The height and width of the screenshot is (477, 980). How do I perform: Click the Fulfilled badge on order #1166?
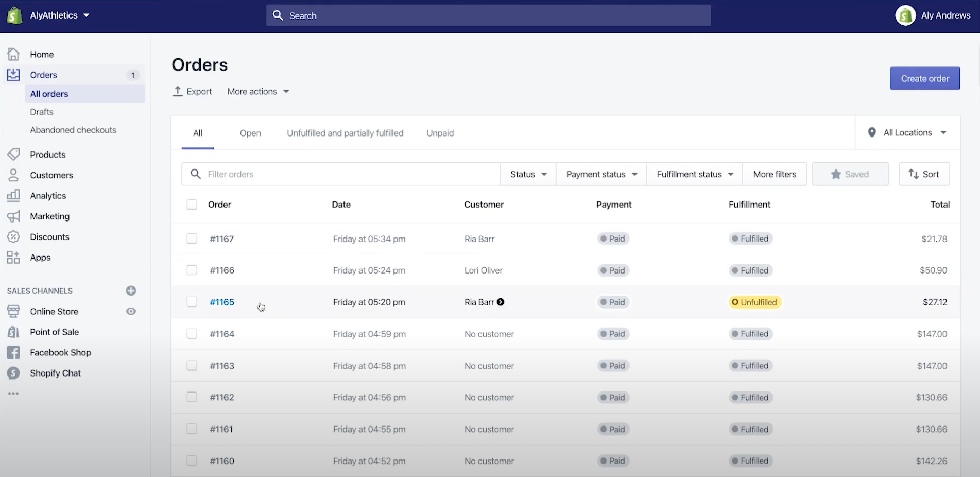pos(751,270)
